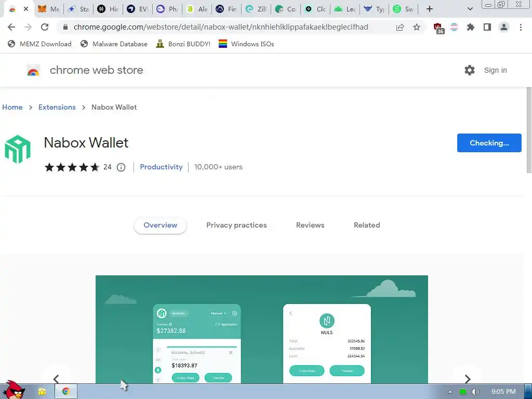Open the green tray icon in the taskbar
This screenshot has width=532, height=399.
pyautogui.click(x=463, y=392)
